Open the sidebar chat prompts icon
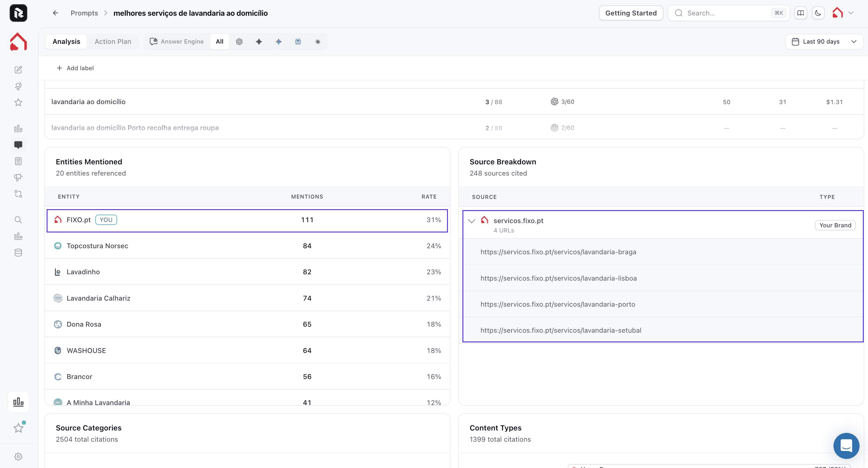 click(x=18, y=145)
